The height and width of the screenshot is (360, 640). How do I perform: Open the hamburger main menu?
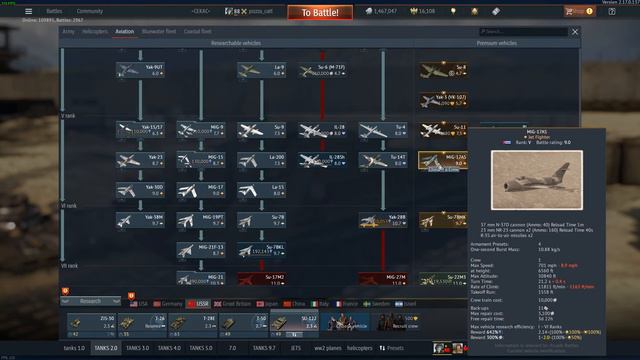tap(29, 11)
